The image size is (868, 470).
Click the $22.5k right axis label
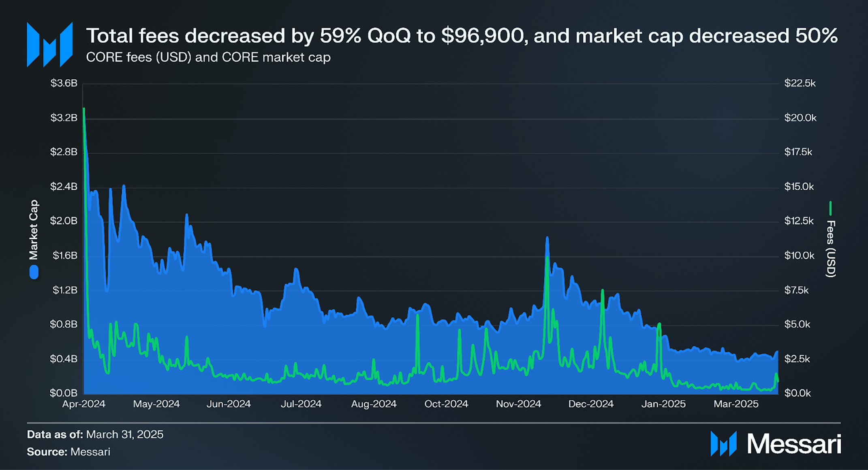click(x=800, y=83)
